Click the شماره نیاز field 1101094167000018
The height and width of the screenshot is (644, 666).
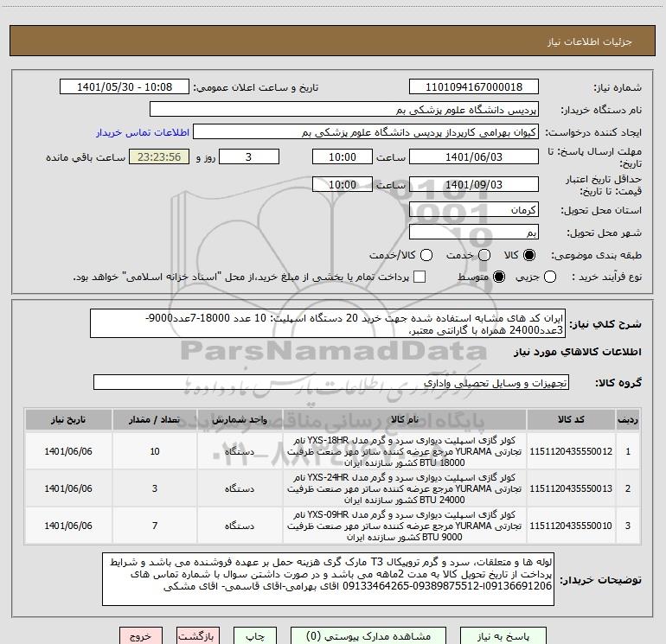474,87
